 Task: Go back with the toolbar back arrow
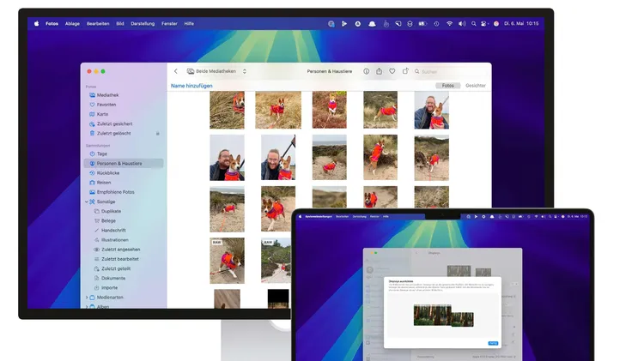[176, 71]
